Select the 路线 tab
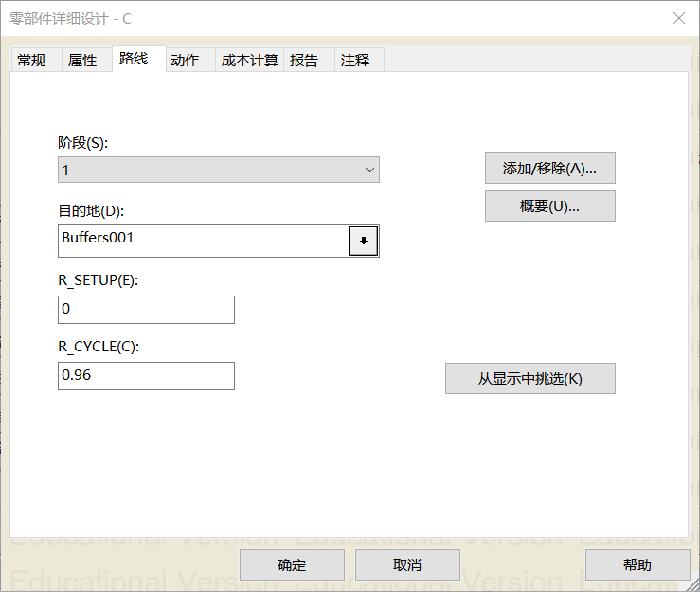Image resolution: width=700 pixels, height=592 pixels. [134, 59]
